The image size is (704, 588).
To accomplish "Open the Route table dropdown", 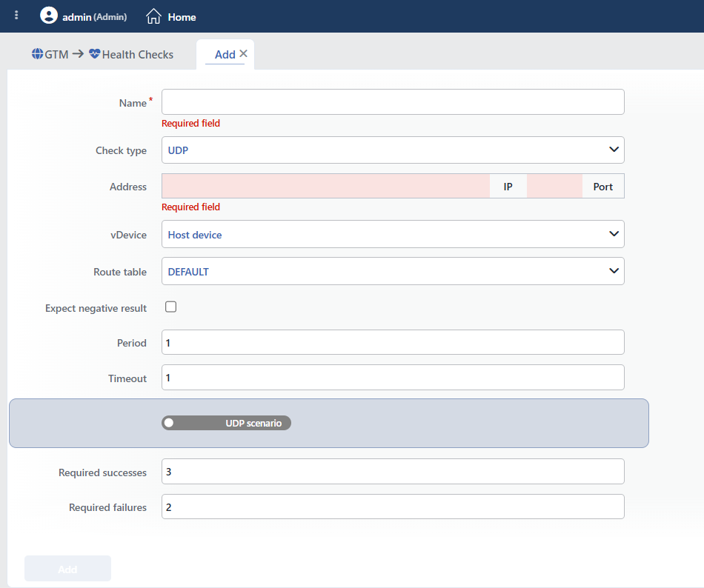I will click(x=393, y=271).
